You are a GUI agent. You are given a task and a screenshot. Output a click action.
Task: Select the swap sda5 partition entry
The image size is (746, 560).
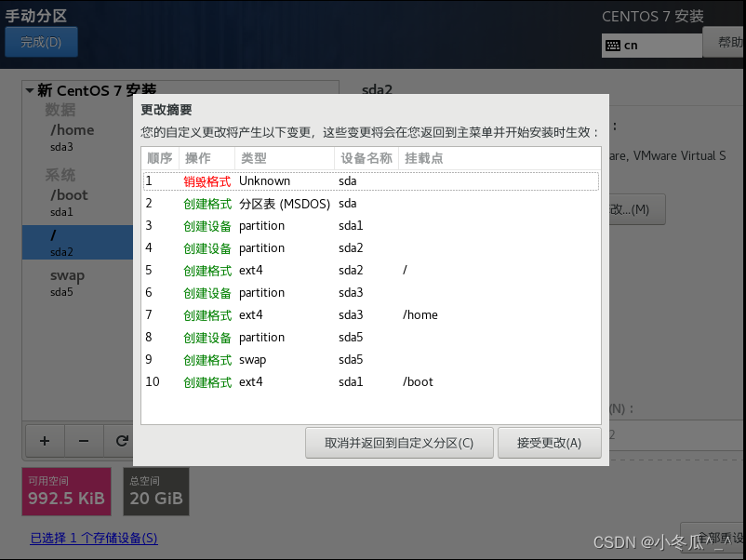[77, 283]
